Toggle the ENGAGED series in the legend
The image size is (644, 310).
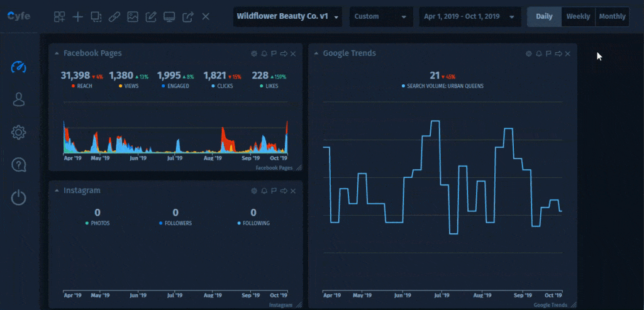175,86
